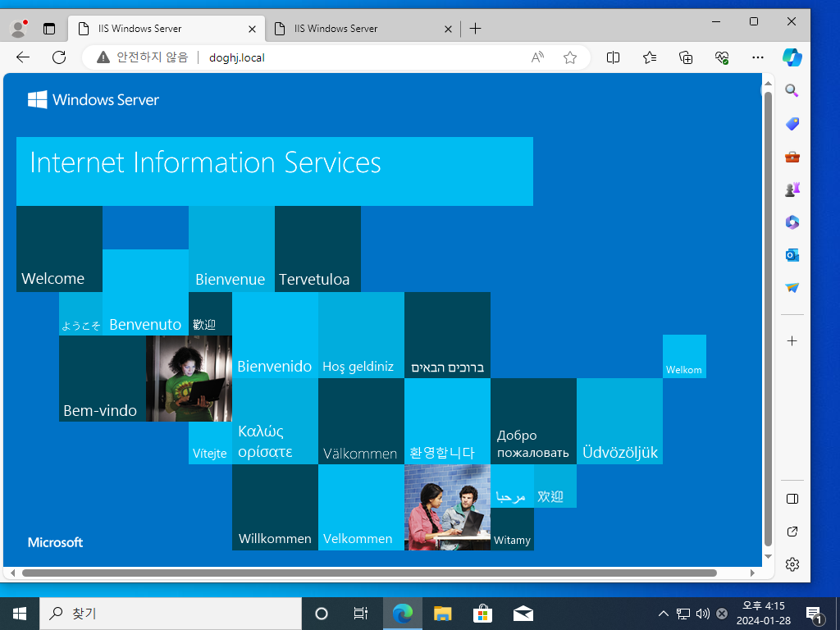This screenshot has height=630, width=840.
Task: Click the Welkom tile
Action: tap(684, 357)
